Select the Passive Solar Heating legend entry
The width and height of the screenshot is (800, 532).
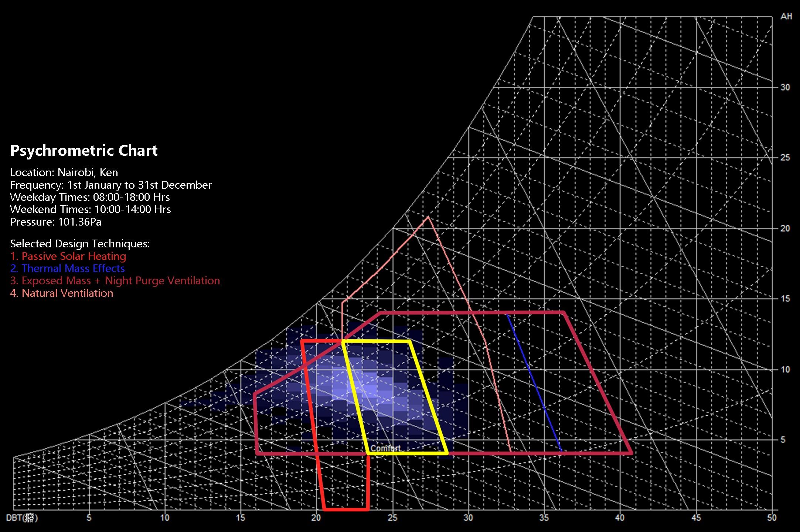point(68,256)
